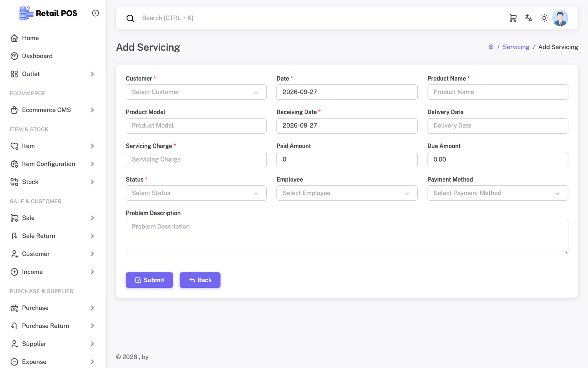Screen dimensions: 588x368
Task: Open the Customer sidebar menu item
Action: (53, 254)
